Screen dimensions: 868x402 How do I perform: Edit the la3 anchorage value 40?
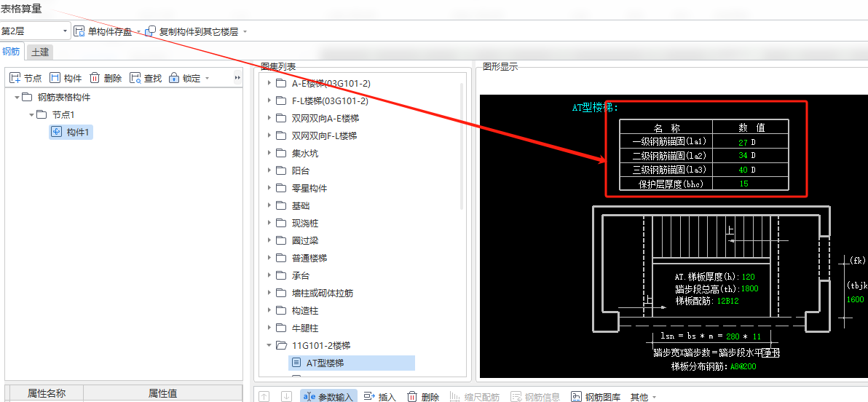(x=743, y=170)
